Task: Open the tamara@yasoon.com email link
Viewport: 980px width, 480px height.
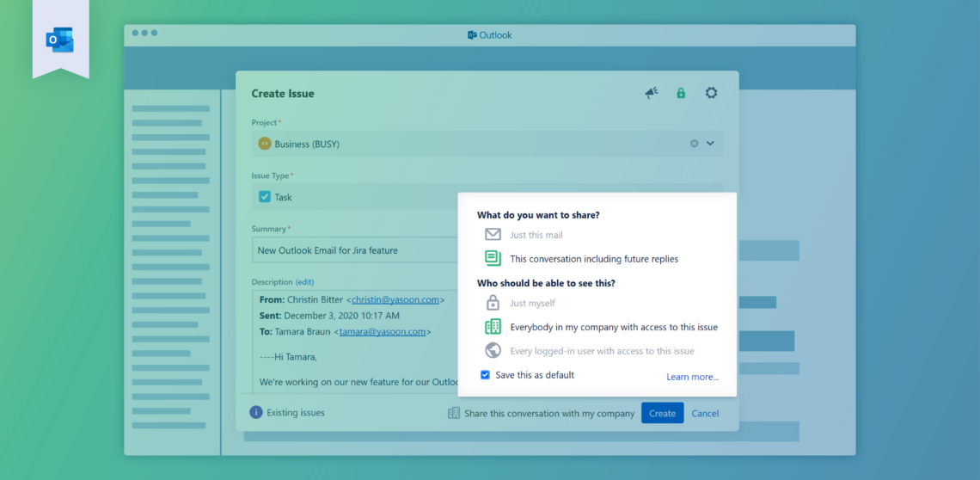Action: tap(383, 332)
